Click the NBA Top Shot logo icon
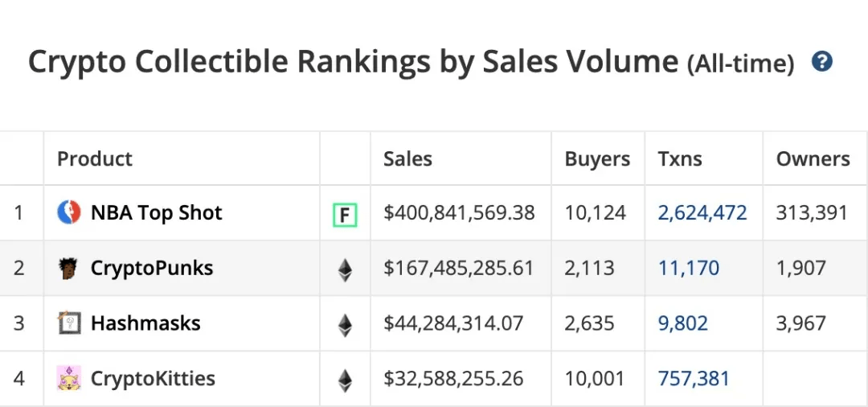Viewport: 868px width, 407px height. pos(69,213)
